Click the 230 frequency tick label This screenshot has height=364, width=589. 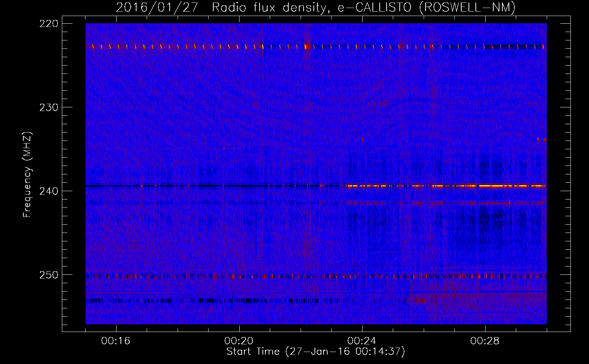coord(48,107)
